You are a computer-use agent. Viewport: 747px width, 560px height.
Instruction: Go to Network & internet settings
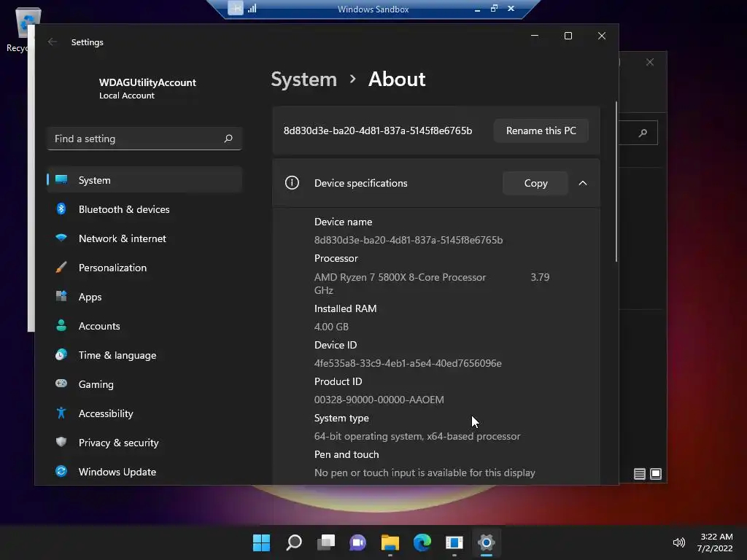(x=144, y=238)
